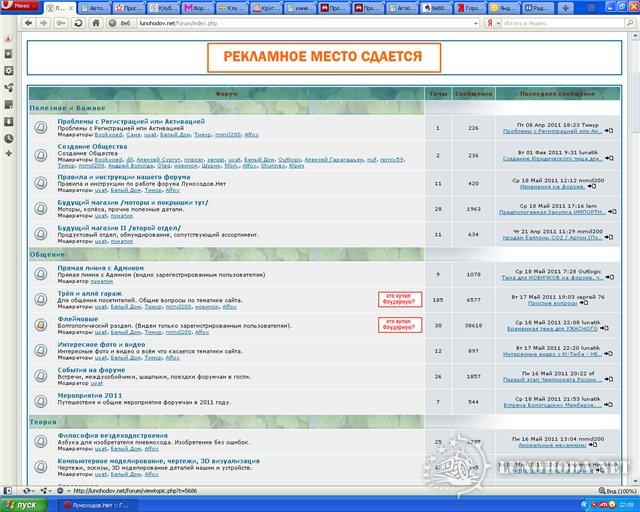Viewport: 640px width, 512px height.
Task: Open forum Проблемы с Регистрацией или Активацией
Action: (x=131, y=121)
